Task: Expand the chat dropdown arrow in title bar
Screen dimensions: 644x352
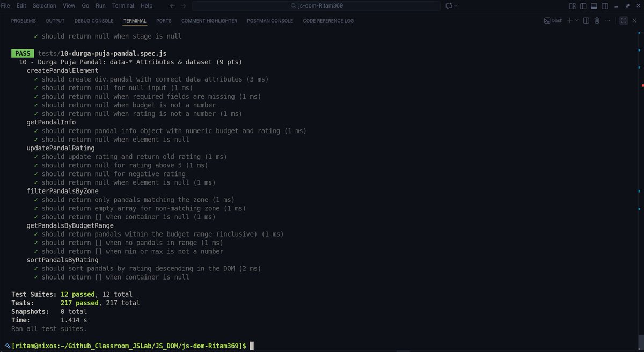Action: (456, 5)
